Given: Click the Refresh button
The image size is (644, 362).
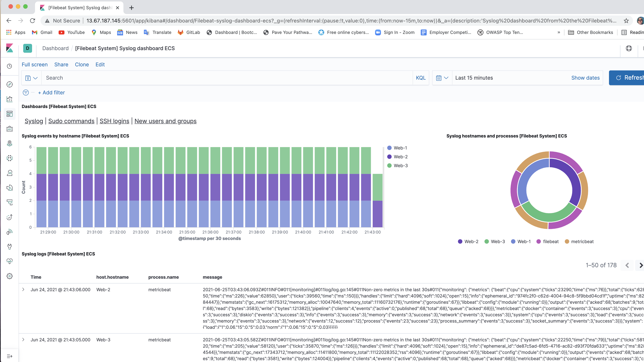Looking at the screenshot, I should click(x=630, y=78).
